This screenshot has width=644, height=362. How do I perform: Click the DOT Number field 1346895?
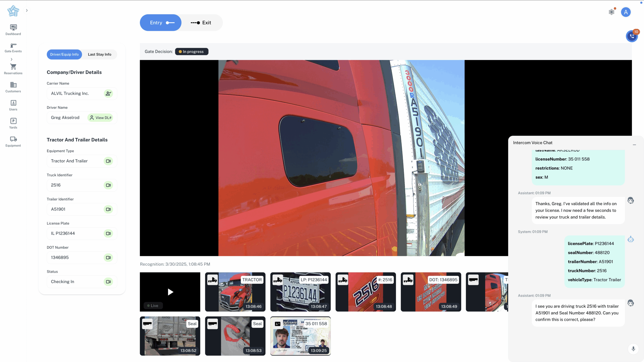point(82,258)
